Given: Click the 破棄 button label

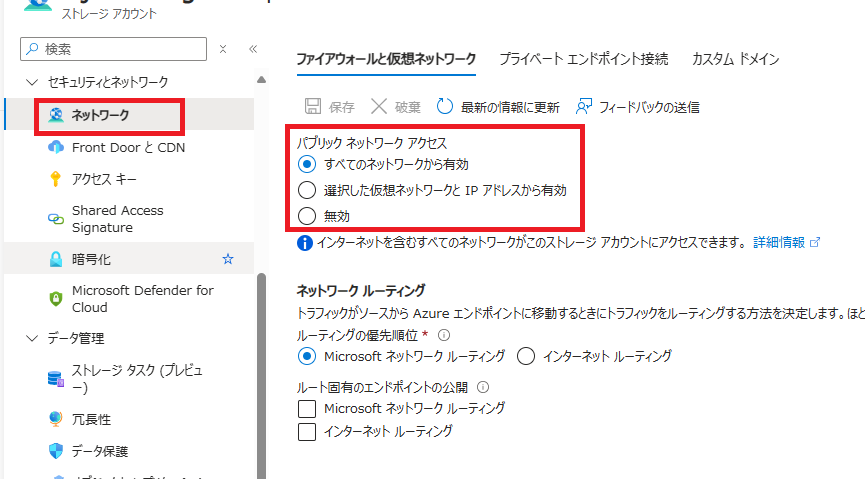Looking at the screenshot, I should (x=408, y=107).
